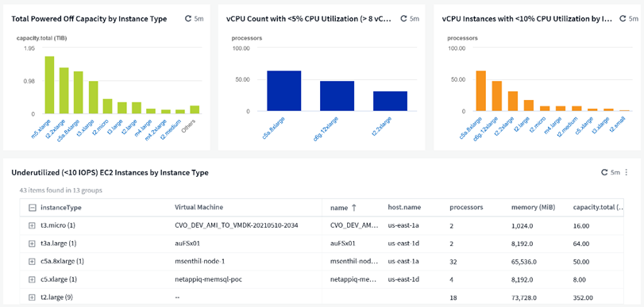
Task: Collapse all groups via instanceType header icon
Action: pos(32,208)
